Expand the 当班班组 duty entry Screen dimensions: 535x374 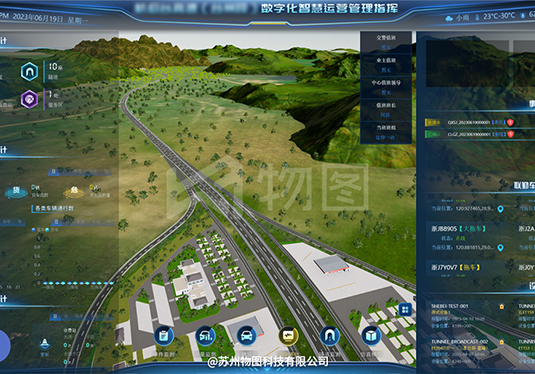click(x=386, y=132)
